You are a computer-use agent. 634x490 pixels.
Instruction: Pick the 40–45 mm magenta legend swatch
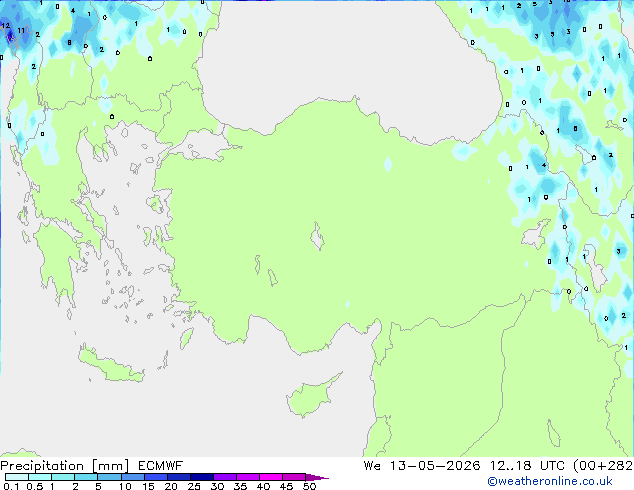pos(271,477)
